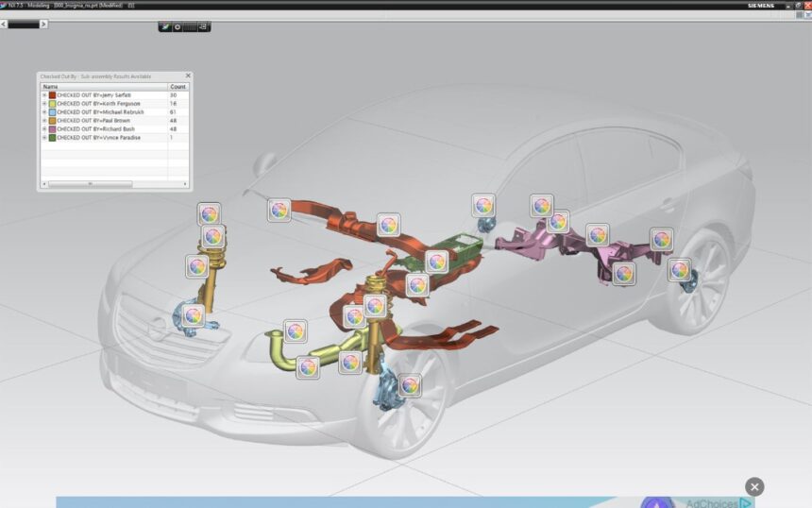
Task: Select color wheel tag beside the left gold strut shaft
Action: pos(197,266)
